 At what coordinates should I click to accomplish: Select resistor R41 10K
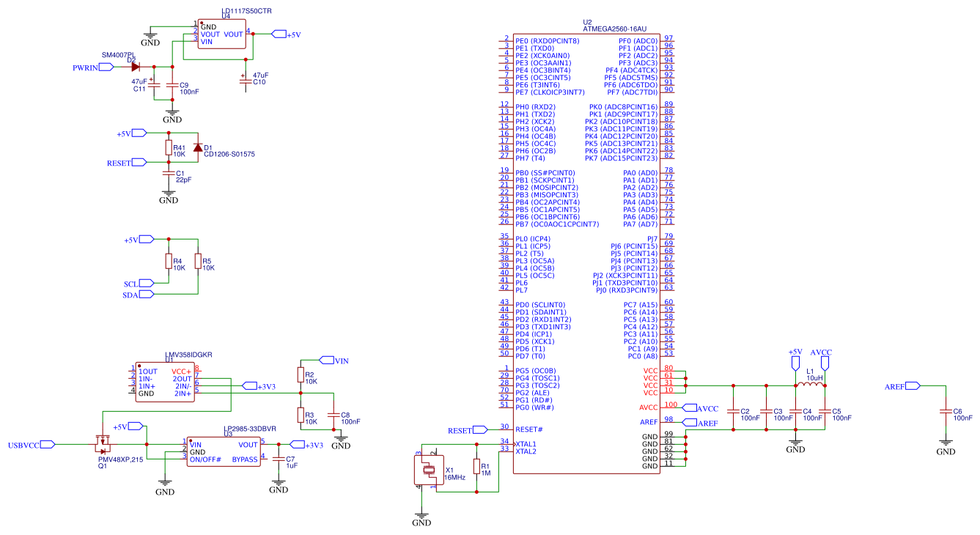pos(169,149)
